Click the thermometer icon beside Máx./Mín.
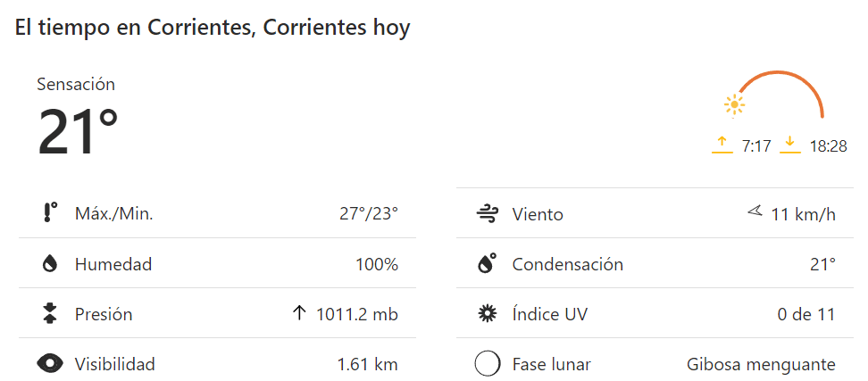This screenshot has width=868, height=381. pos(50,213)
